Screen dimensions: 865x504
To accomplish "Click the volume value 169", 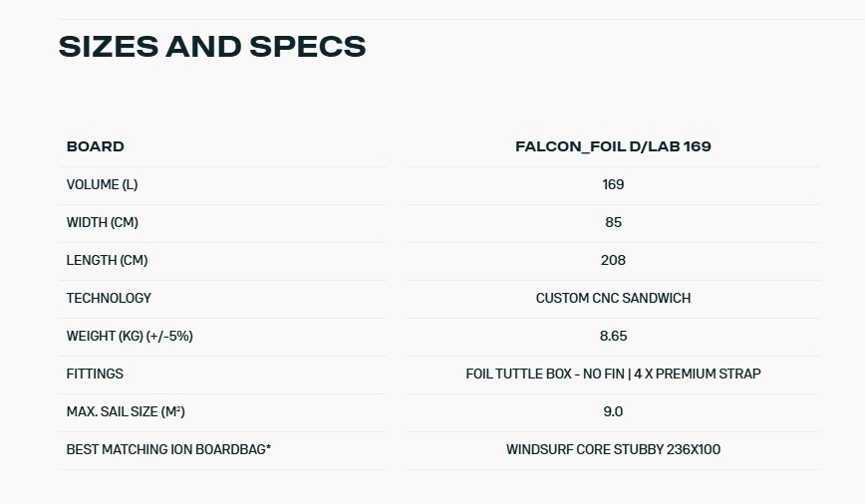I will point(613,184).
